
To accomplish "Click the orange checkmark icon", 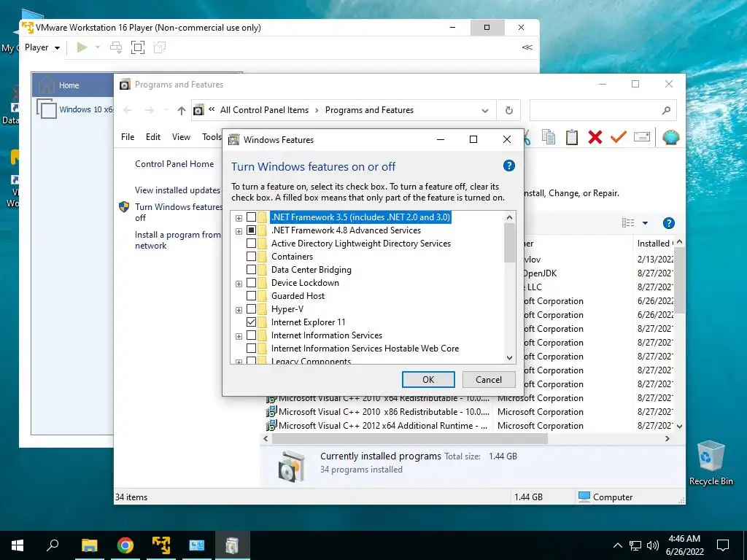I will [619, 137].
